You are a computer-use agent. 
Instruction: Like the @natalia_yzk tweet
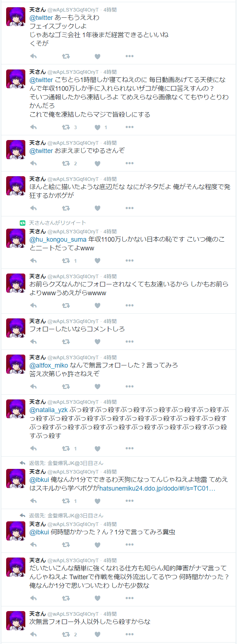[97, 449]
